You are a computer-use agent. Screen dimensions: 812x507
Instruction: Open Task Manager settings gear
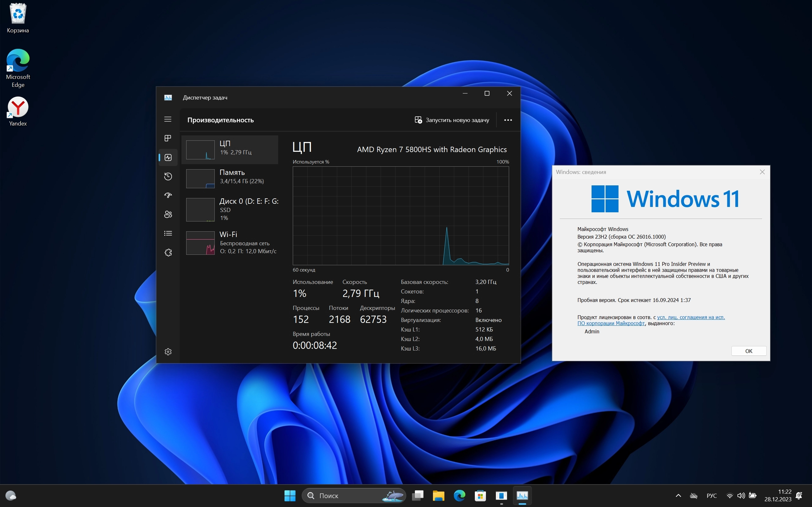click(168, 351)
